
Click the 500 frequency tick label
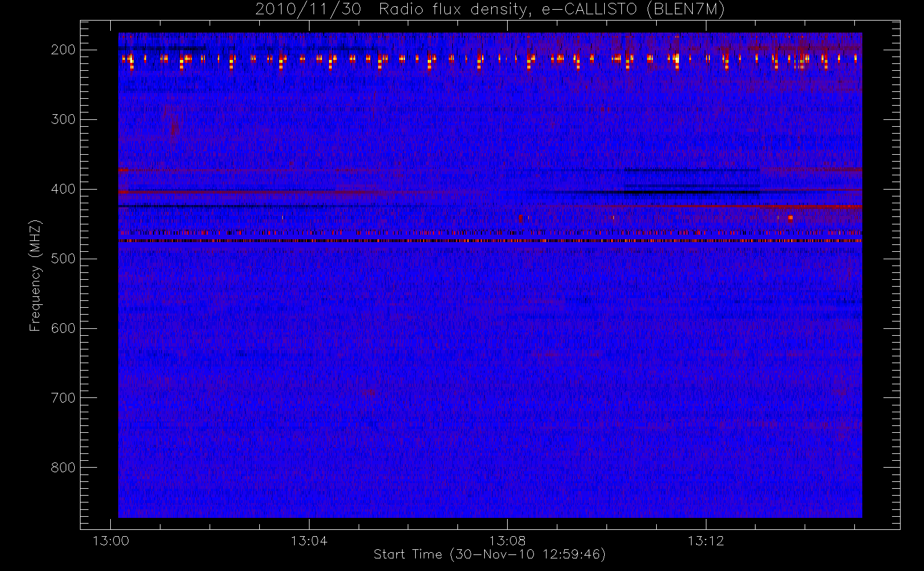63,259
